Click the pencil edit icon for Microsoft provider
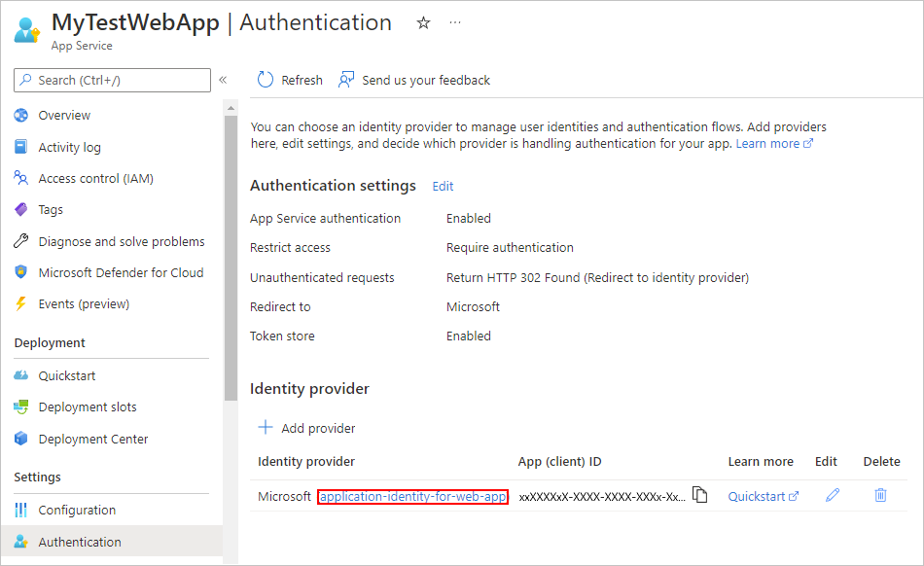The height and width of the screenshot is (566, 924). (832, 495)
